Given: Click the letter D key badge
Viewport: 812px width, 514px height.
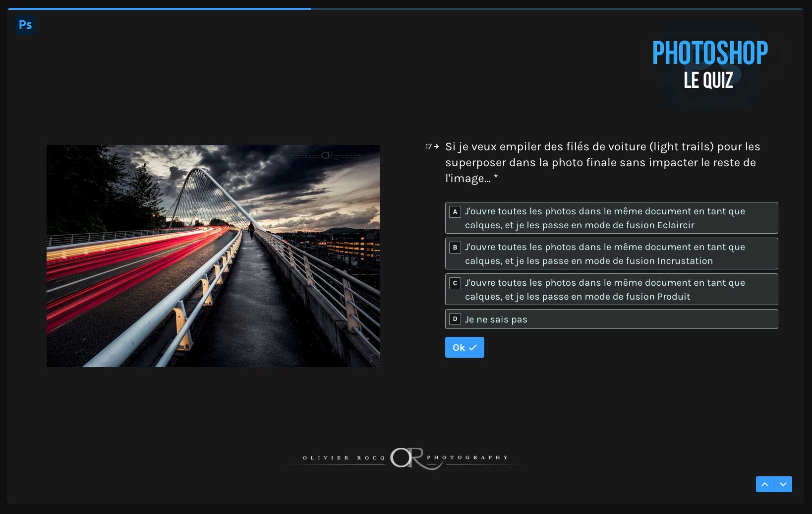Looking at the screenshot, I should click(455, 320).
